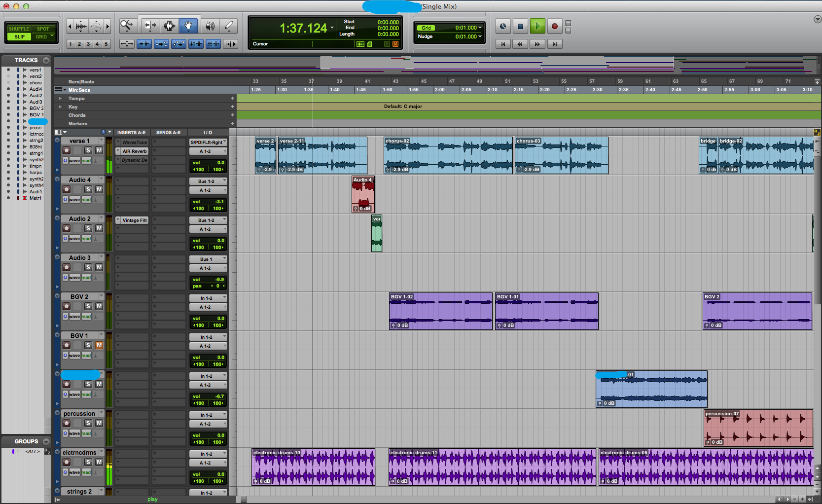Click Return to Zero transport button

pyautogui.click(x=503, y=44)
